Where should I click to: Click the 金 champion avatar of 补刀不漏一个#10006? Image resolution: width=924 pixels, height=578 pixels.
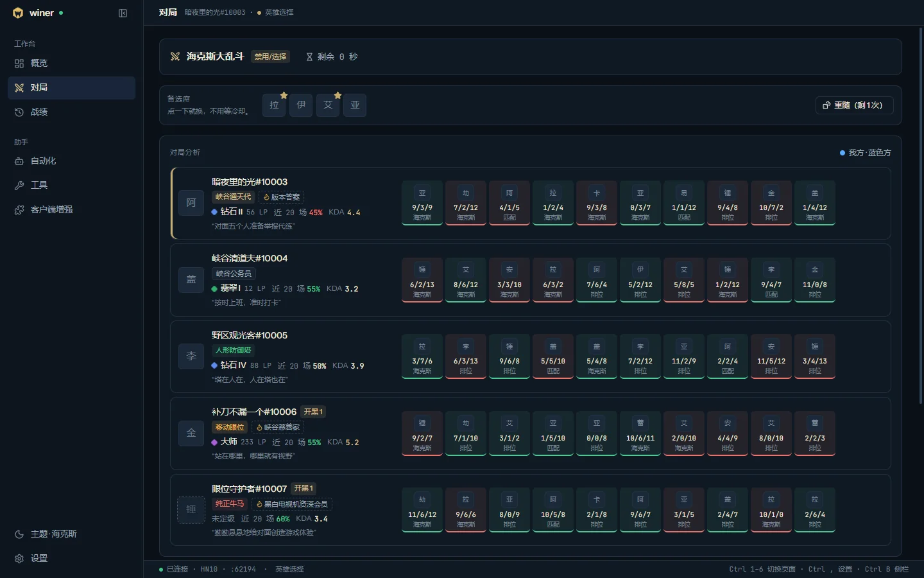[191, 433]
